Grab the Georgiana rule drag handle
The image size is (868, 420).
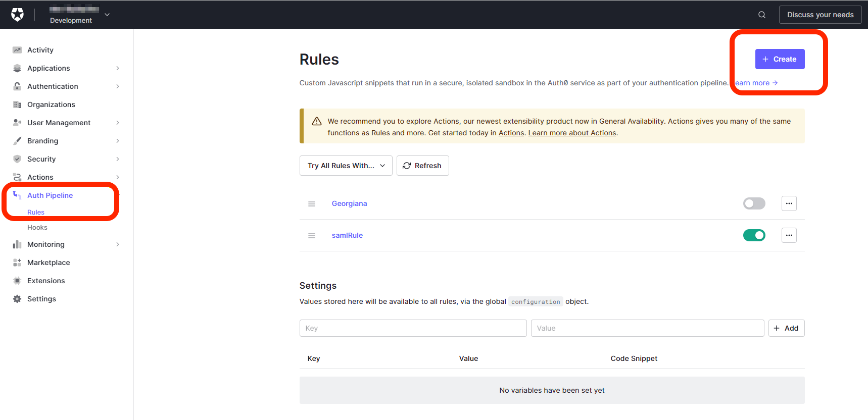coord(312,204)
